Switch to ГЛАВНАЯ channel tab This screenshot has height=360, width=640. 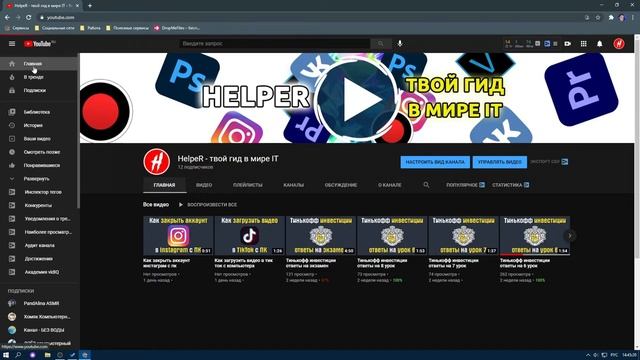click(164, 185)
